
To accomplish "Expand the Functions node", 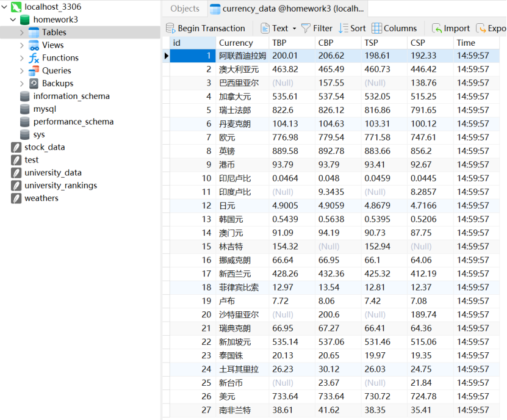I will pyautogui.click(x=22, y=58).
